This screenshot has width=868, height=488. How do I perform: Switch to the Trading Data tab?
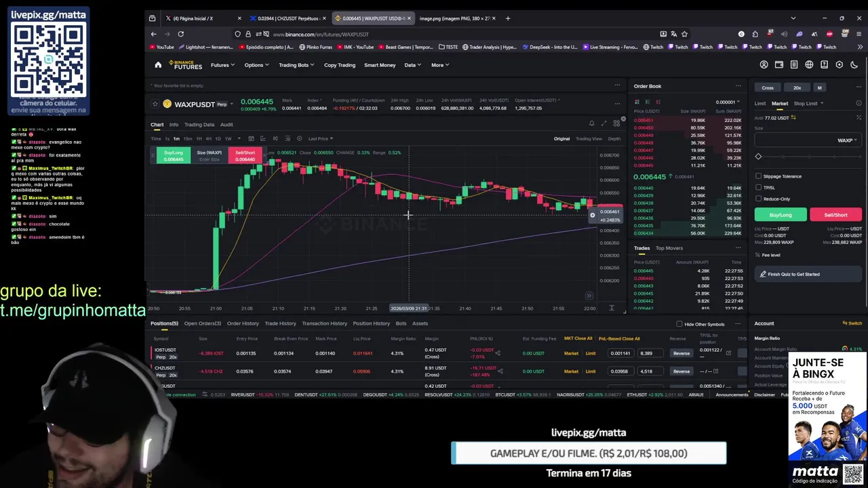[x=199, y=125]
